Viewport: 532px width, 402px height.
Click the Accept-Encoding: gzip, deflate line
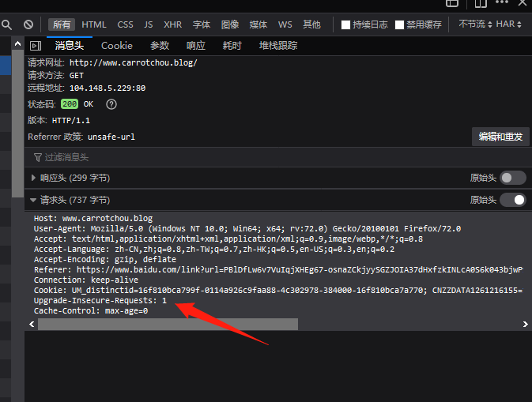tap(105, 259)
